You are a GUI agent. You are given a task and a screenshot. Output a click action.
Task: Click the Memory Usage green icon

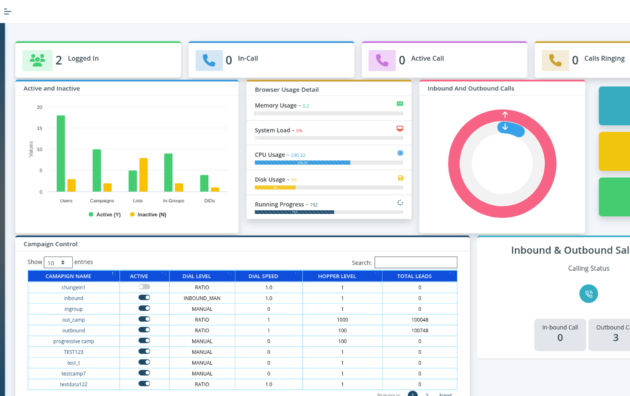tap(400, 104)
